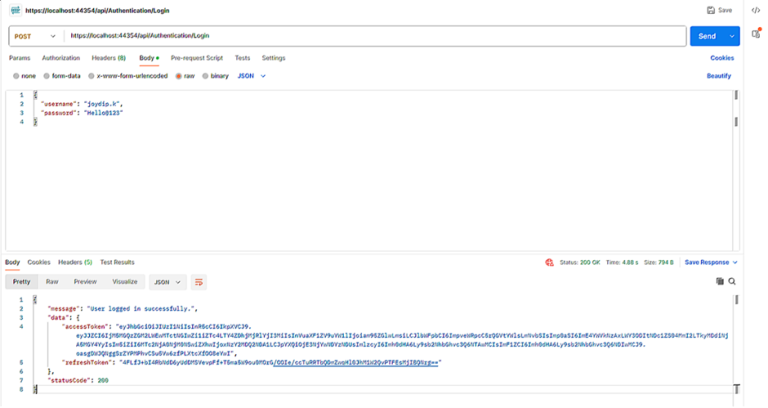Click the request title URL at top
This screenshot has width=768, height=408.
point(97,10)
